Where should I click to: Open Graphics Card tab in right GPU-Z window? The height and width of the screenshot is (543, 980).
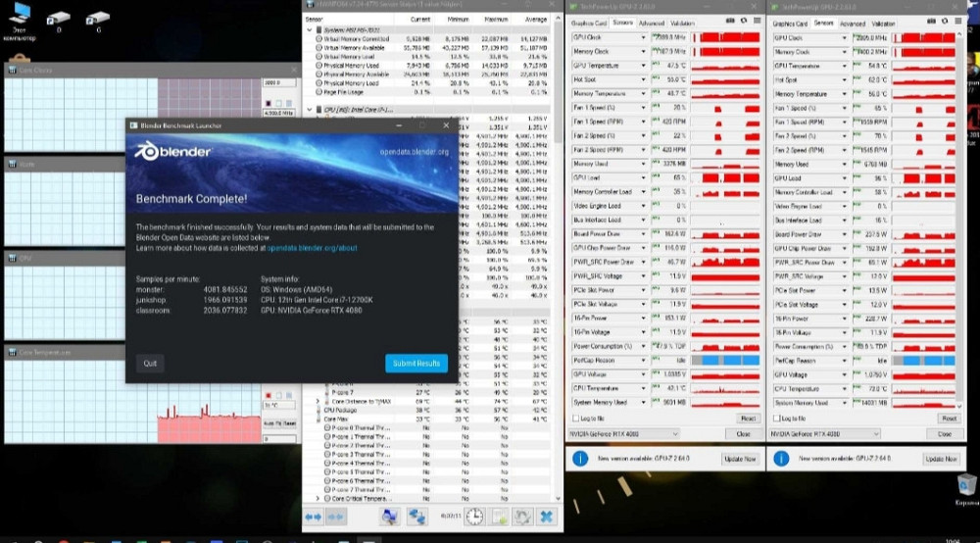[x=790, y=23]
